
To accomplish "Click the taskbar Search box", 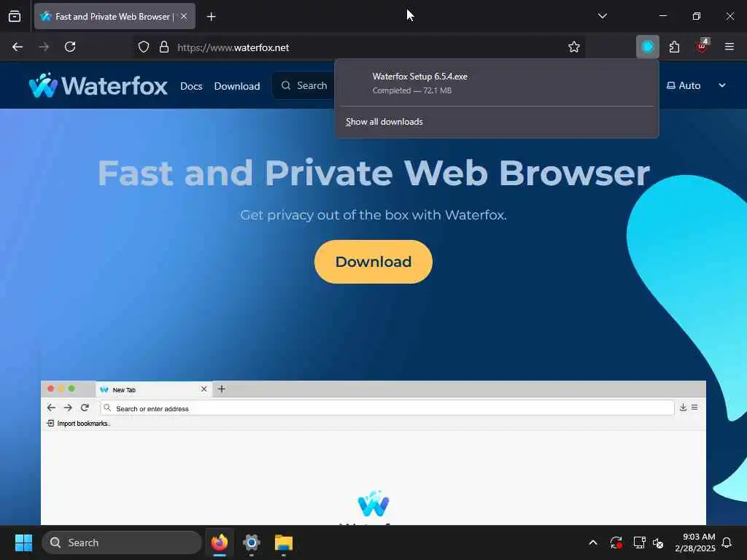I will [x=122, y=542].
